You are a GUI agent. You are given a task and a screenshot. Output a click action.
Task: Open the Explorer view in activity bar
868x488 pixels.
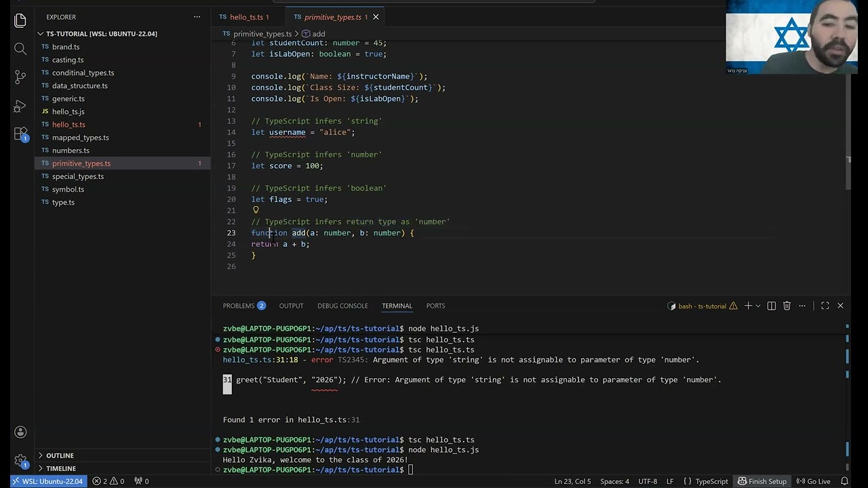pos(20,20)
